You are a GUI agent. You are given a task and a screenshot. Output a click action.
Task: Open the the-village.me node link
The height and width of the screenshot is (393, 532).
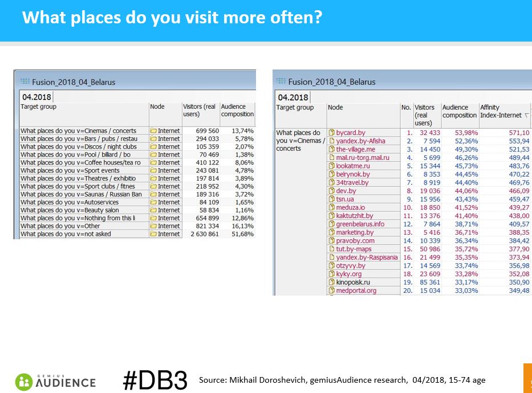point(355,149)
